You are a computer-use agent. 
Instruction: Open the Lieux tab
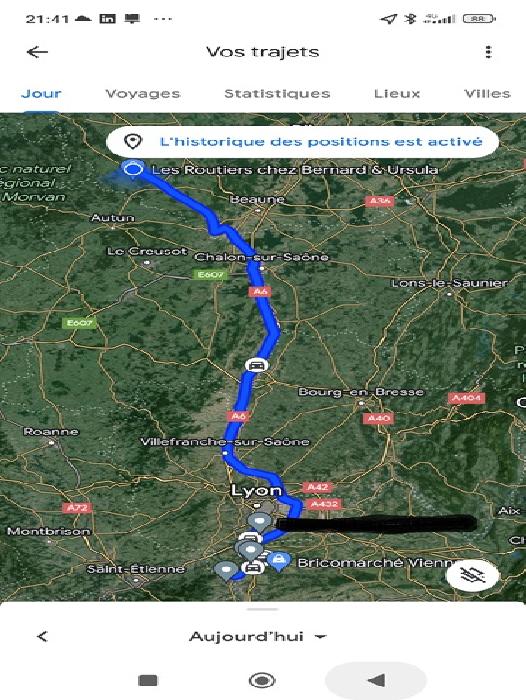click(397, 94)
